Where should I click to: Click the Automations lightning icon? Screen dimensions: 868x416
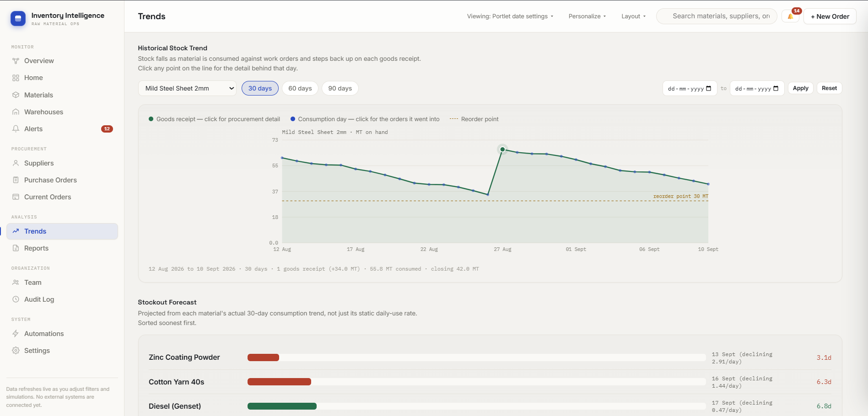coord(16,334)
